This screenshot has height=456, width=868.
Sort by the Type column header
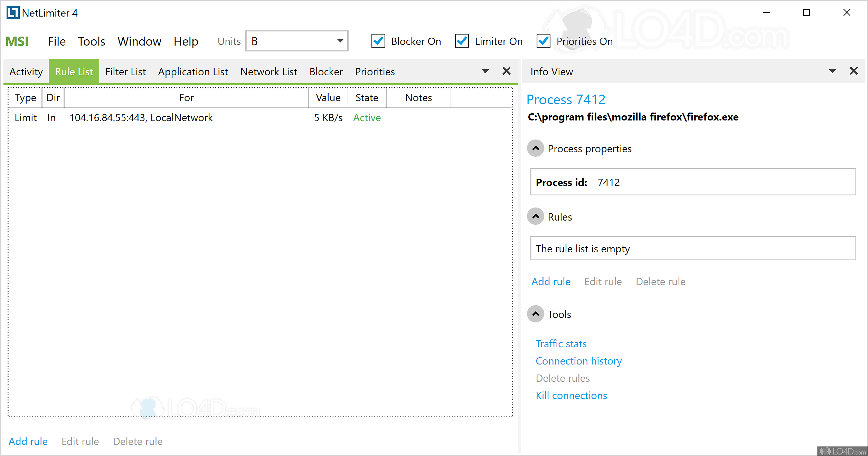click(26, 98)
